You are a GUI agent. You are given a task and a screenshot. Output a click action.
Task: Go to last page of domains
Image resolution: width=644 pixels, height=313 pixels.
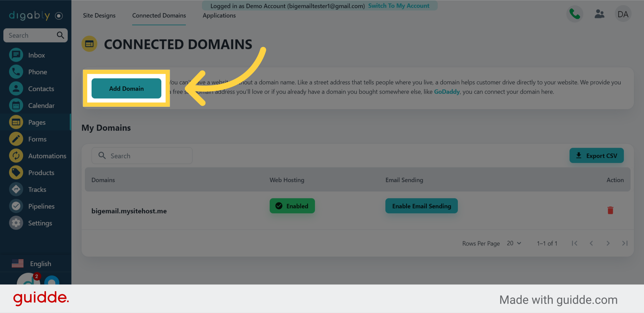pyautogui.click(x=625, y=243)
